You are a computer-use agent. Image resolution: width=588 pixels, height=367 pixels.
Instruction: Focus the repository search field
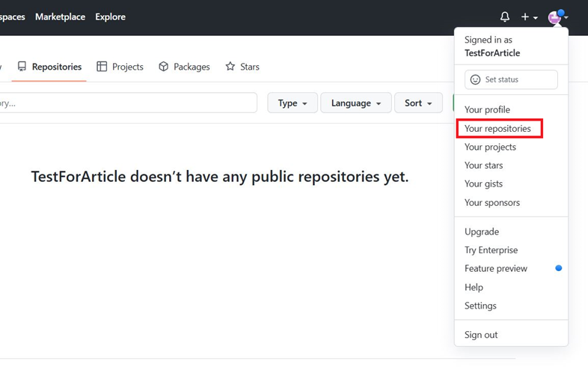pos(128,103)
